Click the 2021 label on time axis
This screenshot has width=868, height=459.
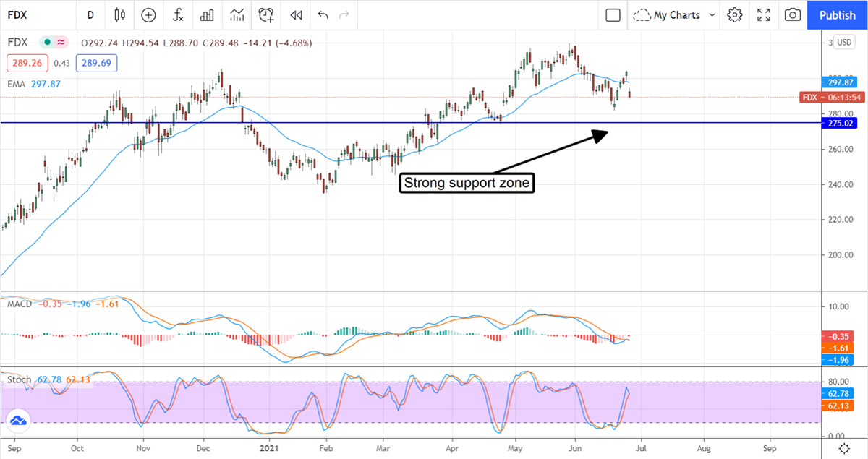coord(268,448)
